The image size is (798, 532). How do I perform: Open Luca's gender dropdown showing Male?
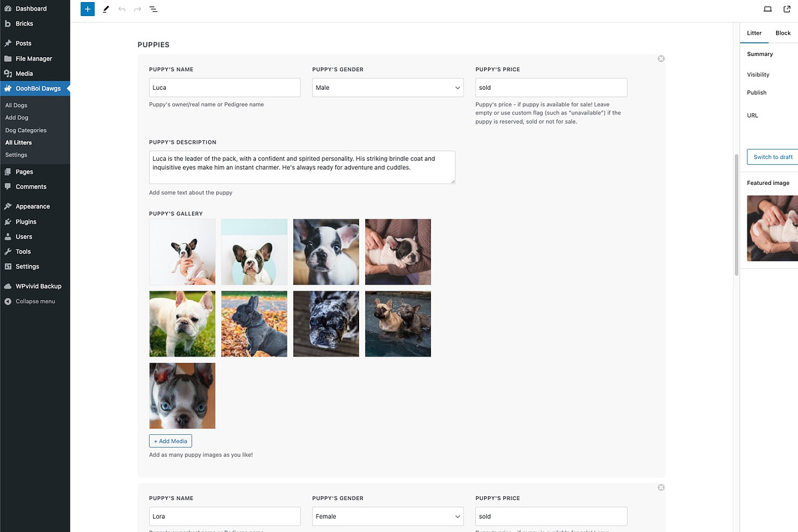pyautogui.click(x=388, y=88)
